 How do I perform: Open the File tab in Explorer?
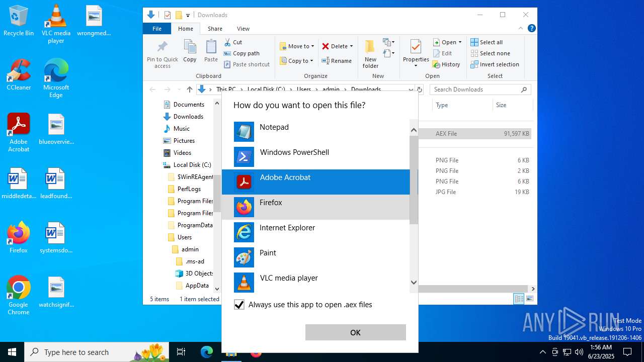point(157,29)
